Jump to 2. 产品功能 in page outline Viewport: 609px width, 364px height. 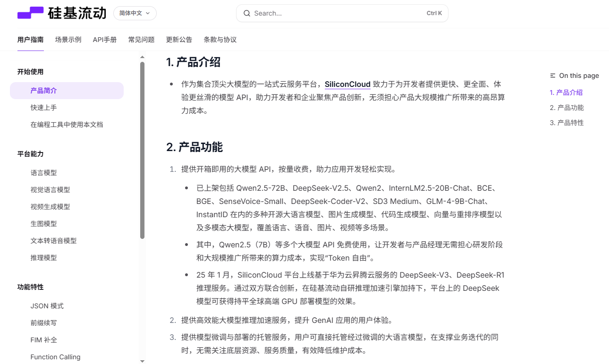click(x=567, y=108)
